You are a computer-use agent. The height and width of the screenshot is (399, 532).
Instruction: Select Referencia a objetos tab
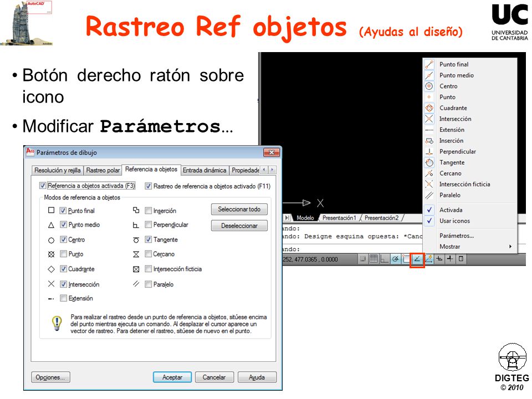(x=151, y=169)
